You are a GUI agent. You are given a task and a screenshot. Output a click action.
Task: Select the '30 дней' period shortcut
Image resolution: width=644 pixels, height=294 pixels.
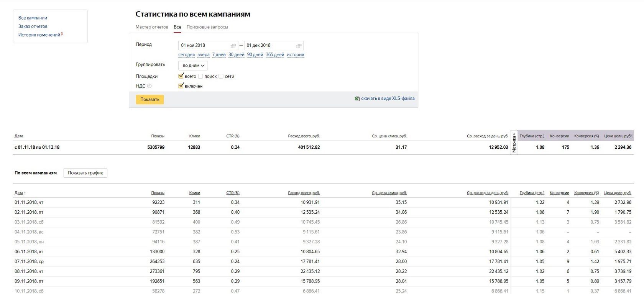(236, 55)
